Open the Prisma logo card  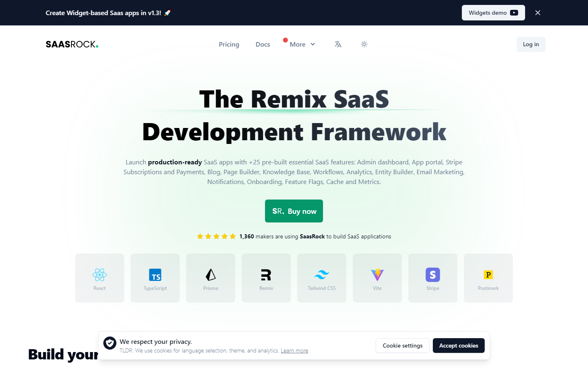[211, 278]
